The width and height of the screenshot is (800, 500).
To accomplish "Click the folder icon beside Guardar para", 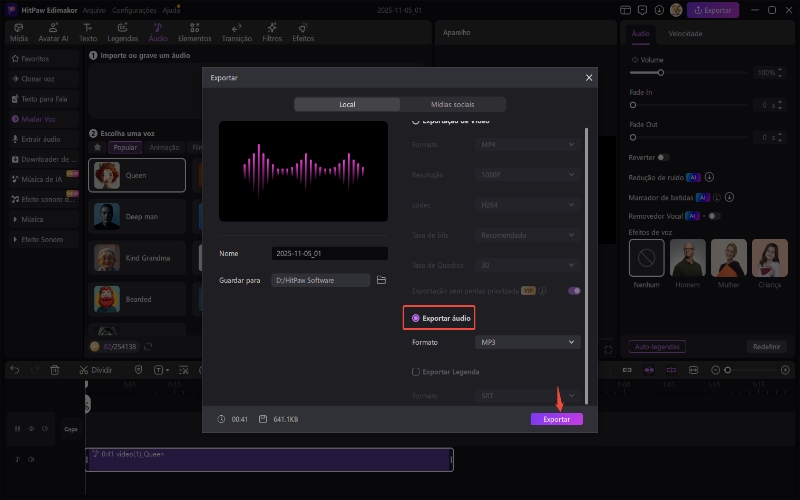I will click(381, 281).
